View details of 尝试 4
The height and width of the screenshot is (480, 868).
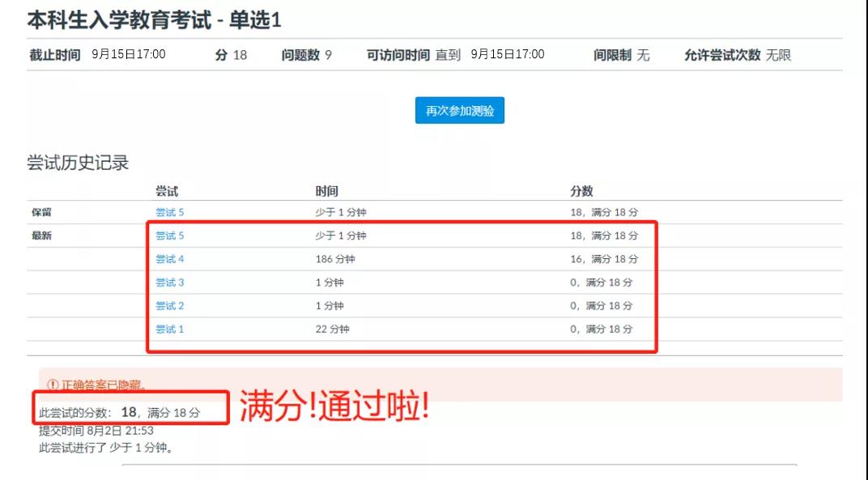pyautogui.click(x=168, y=260)
